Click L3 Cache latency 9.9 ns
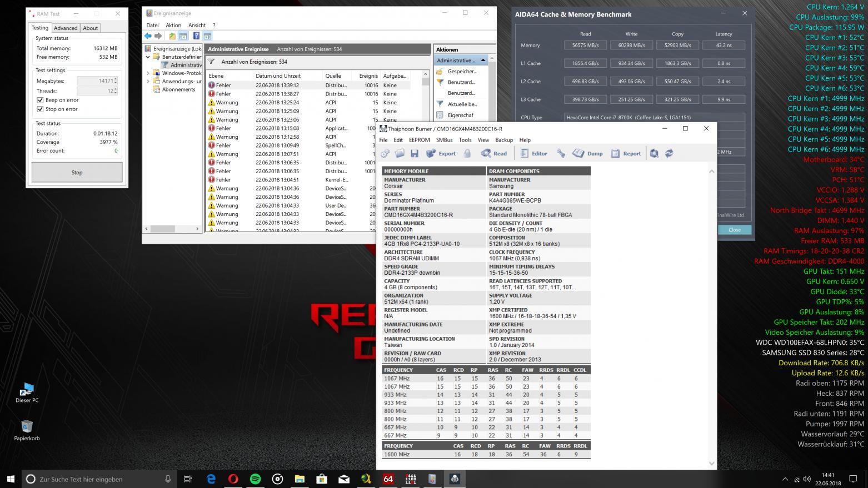 pyautogui.click(x=724, y=100)
